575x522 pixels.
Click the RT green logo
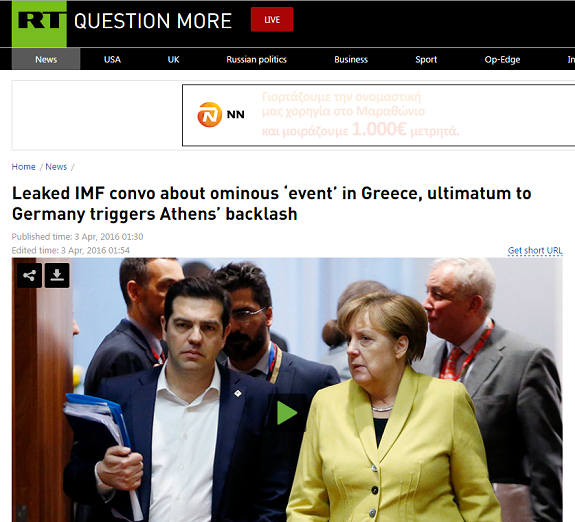point(39,24)
